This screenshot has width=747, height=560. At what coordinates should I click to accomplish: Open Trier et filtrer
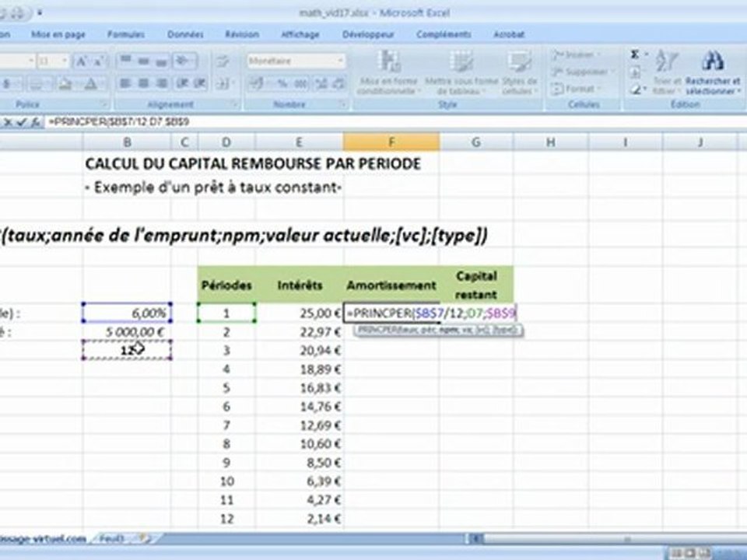pos(668,72)
